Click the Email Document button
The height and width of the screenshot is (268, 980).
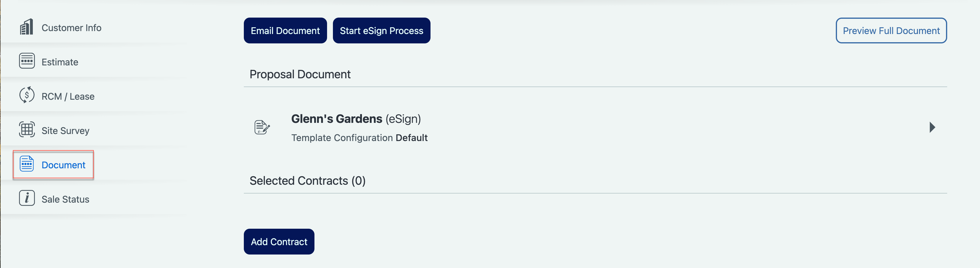tap(285, 30)
